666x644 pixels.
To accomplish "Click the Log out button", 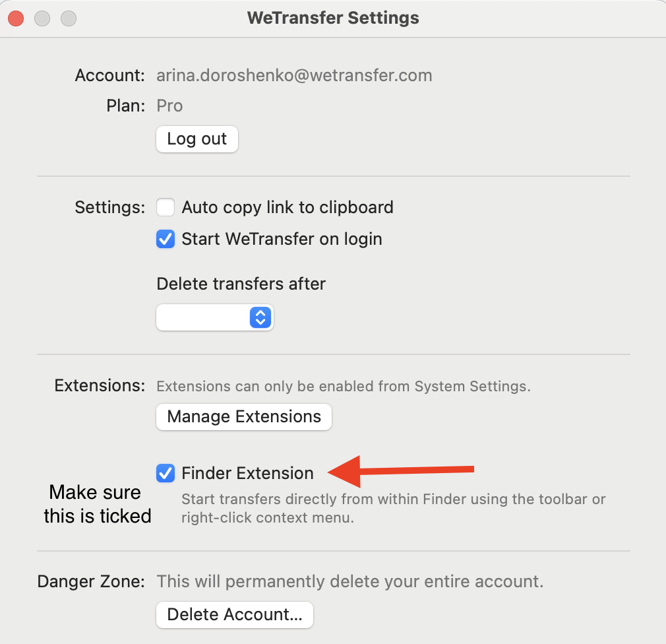I will [x=197, y=139].
